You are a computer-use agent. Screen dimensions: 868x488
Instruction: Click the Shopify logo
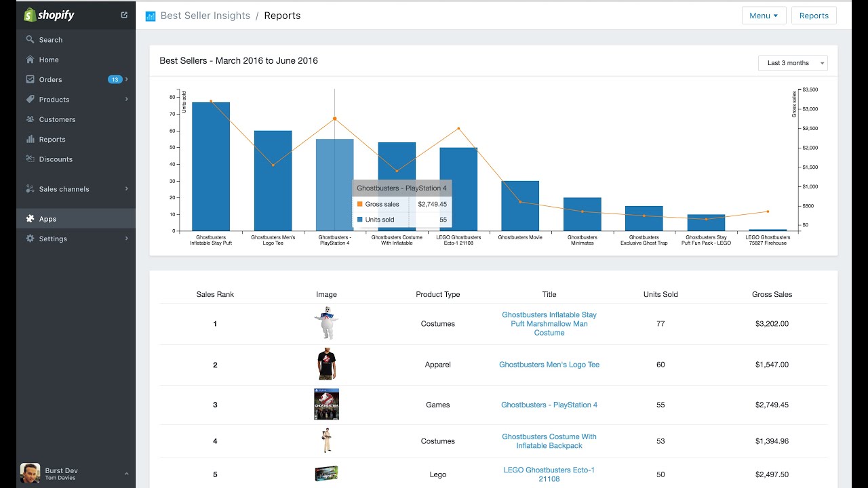49,15
